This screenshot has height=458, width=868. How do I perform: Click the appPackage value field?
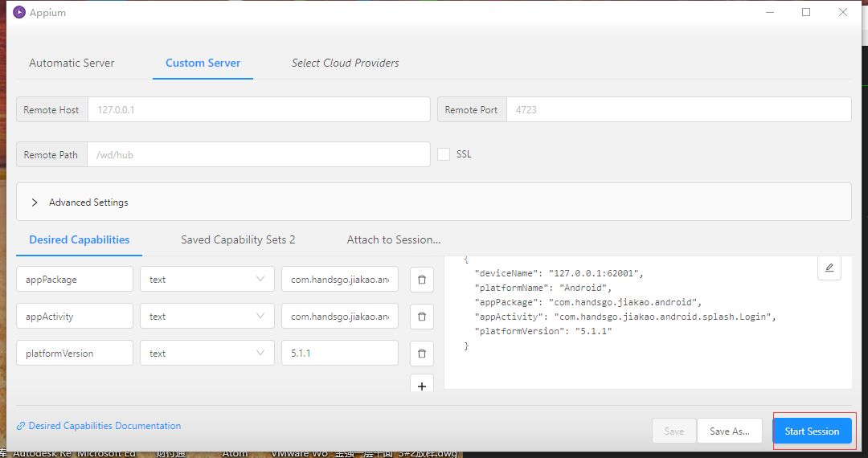tap(340, 280)
